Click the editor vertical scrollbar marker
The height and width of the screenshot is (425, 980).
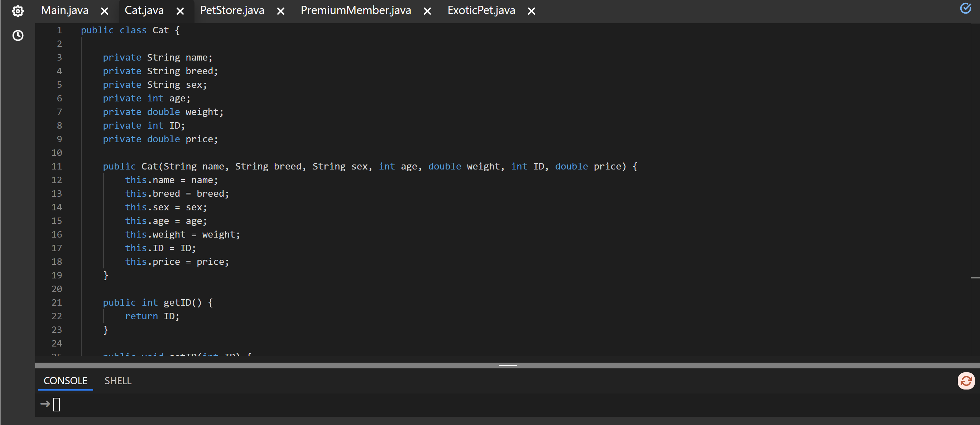(975, 278)
